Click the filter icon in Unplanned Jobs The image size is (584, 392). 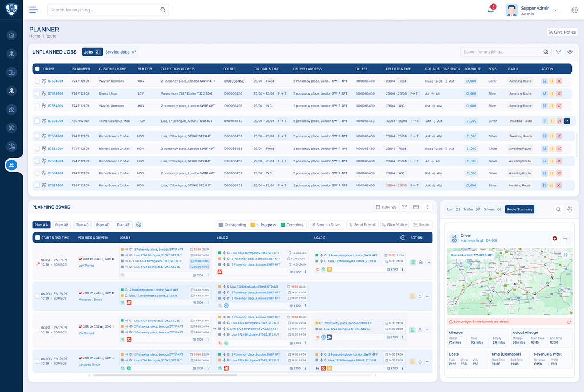pyautogui.click(x=558, y=52)
